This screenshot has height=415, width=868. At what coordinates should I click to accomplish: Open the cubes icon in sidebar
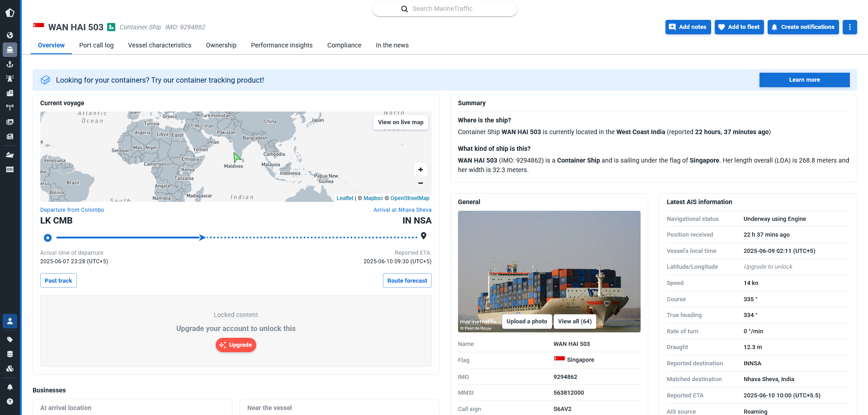pos(10,368)
